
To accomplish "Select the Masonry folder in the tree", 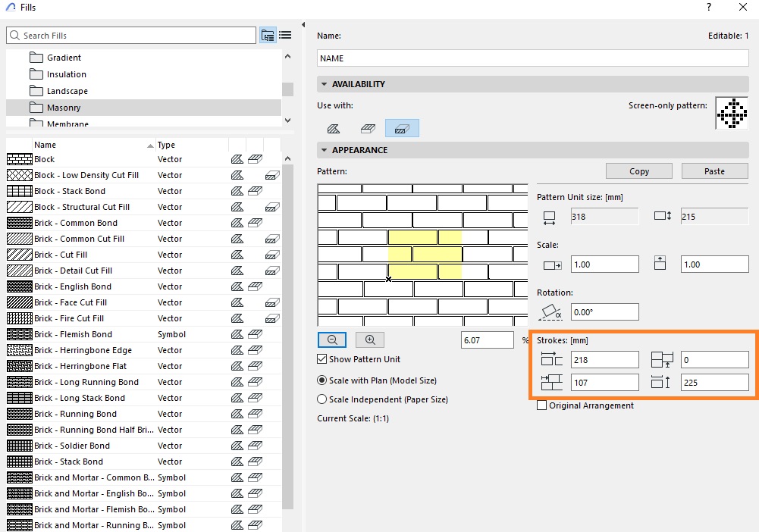I will click(64, 107).
